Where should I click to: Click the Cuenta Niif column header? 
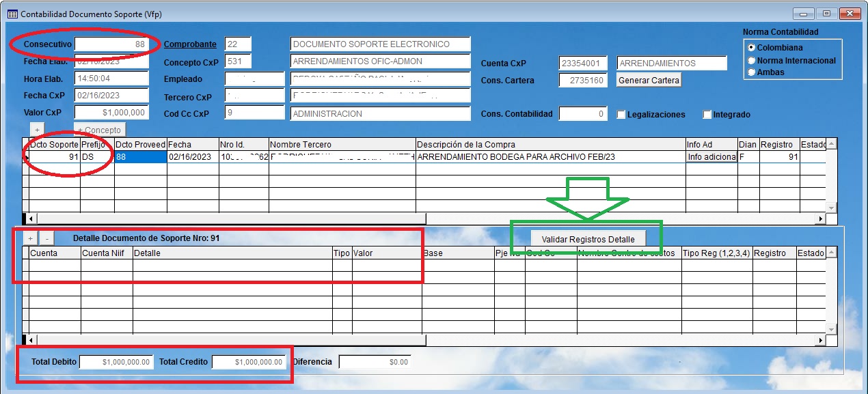[107, 253]
